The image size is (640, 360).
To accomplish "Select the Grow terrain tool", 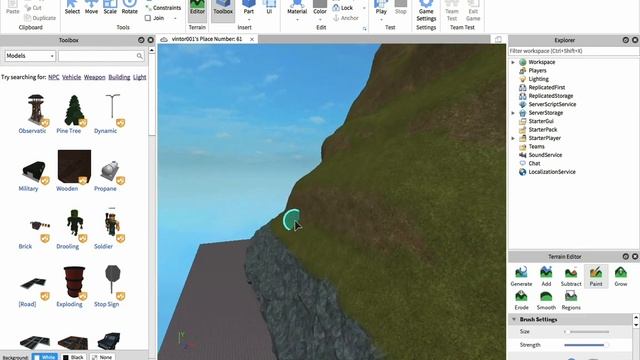I will coord(621,276).
